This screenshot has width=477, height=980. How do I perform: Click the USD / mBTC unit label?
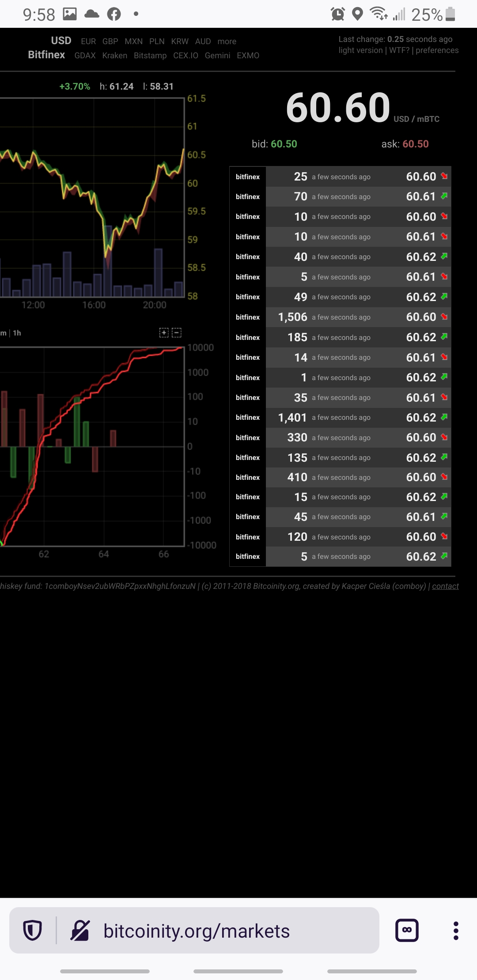click(x=416, y=119)
